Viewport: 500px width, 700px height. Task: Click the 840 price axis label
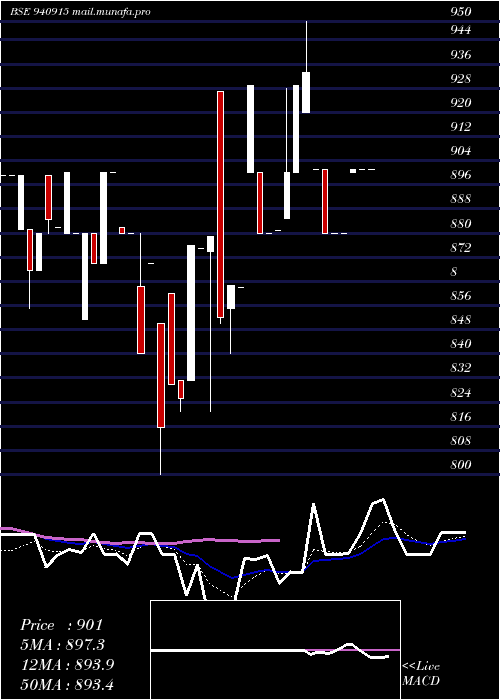click(461, 344)
